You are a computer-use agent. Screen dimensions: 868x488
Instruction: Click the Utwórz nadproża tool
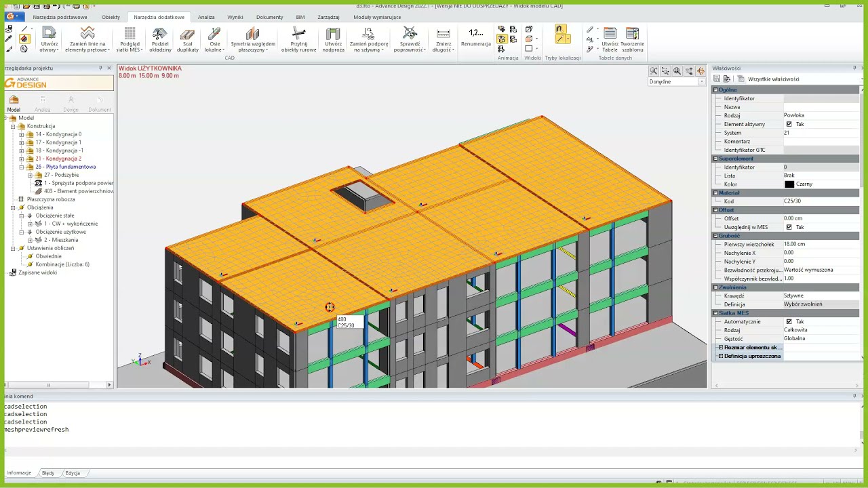[333, 39]
